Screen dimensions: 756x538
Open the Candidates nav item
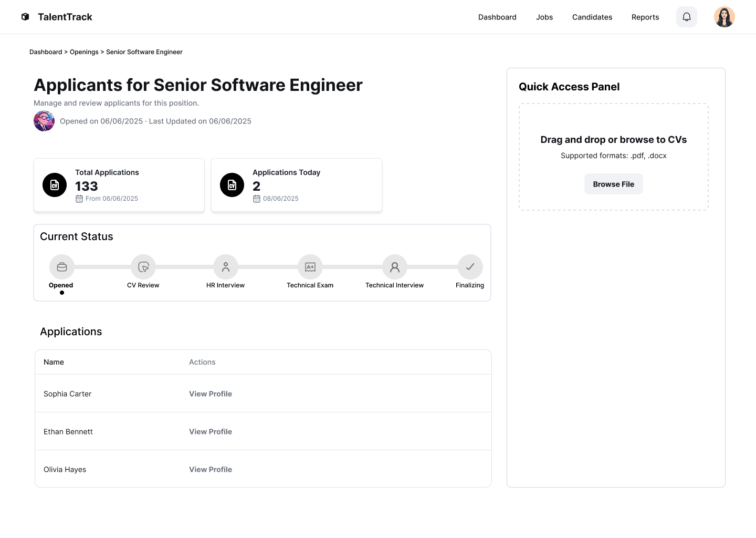click(592, 17)
